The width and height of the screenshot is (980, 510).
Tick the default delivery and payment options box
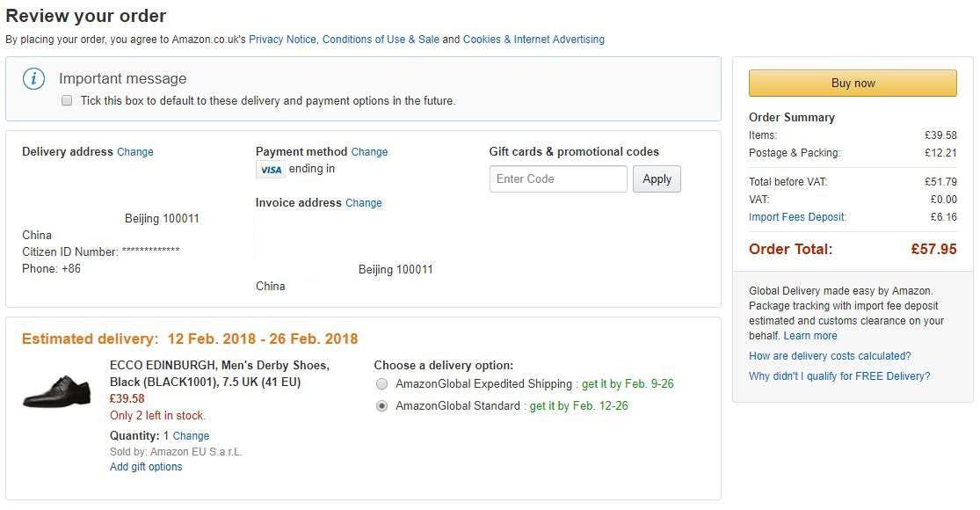[x=67, y=100]
